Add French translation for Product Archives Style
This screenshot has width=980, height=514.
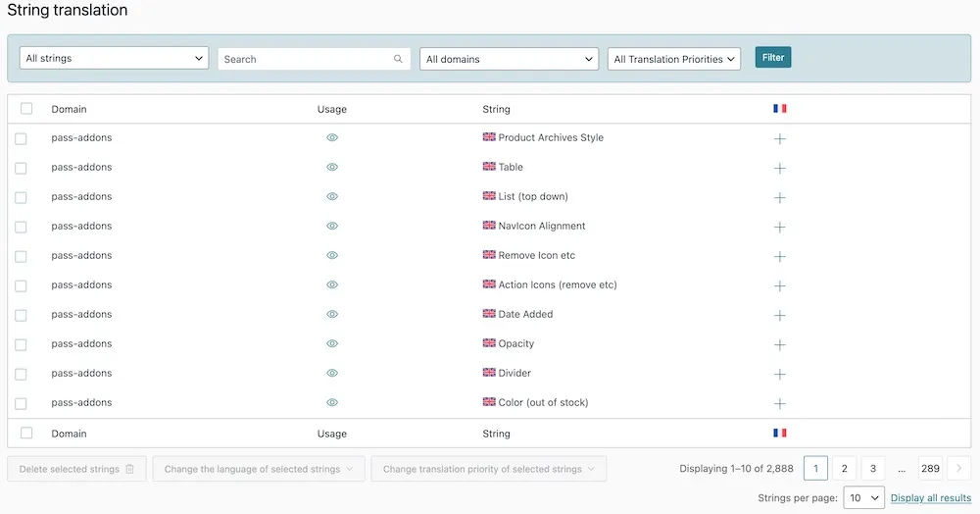tap(780, 138)
